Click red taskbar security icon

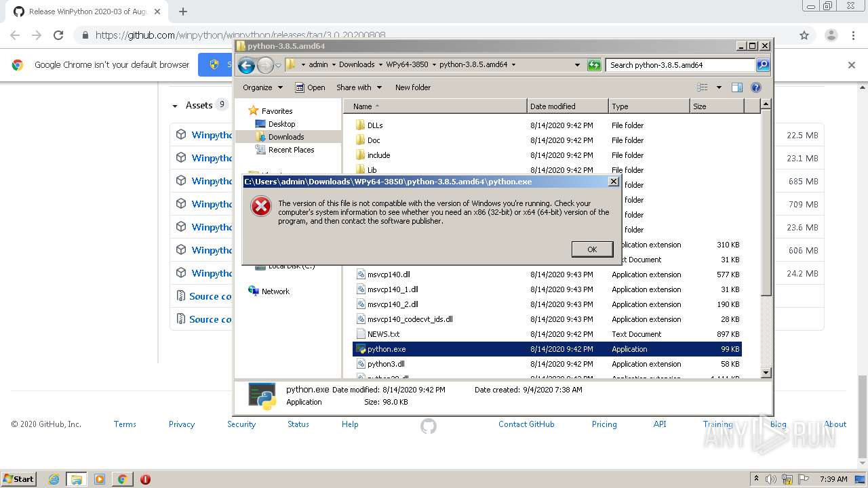pyautogui.click(x=145, y=479)
